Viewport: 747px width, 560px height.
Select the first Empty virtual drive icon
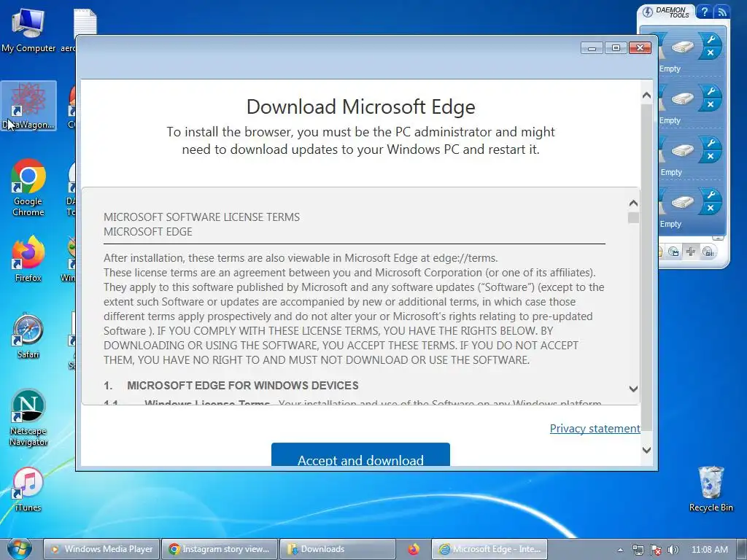682,47
